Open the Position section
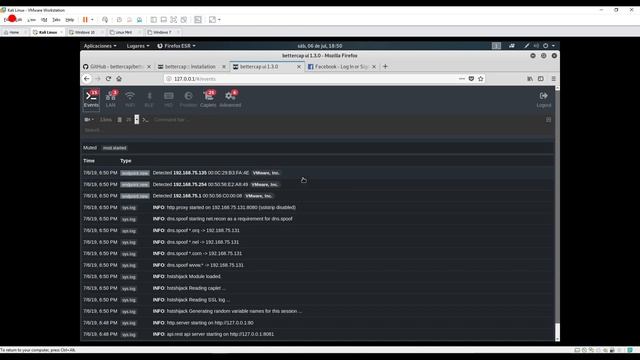Screen dimensions: 640x360 click(188, 100)
